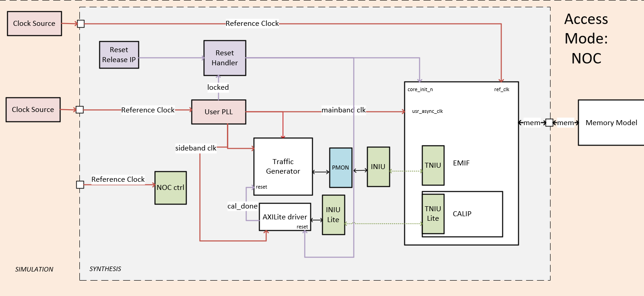
Task: Click the mainband clk label
Action: click(x=344, y=110)
